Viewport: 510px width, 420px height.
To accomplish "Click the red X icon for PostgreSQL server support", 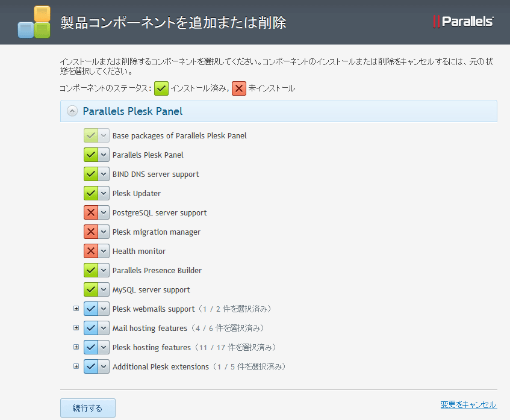I will (91, 213).
